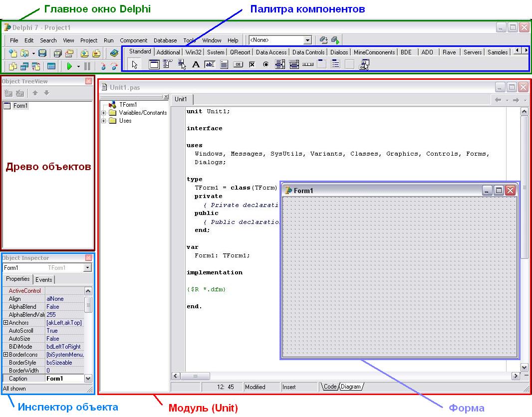The height and width of the screenshot is (417, 532).
Task: Select the MainMenu palette component
Action: click(168, 64)
